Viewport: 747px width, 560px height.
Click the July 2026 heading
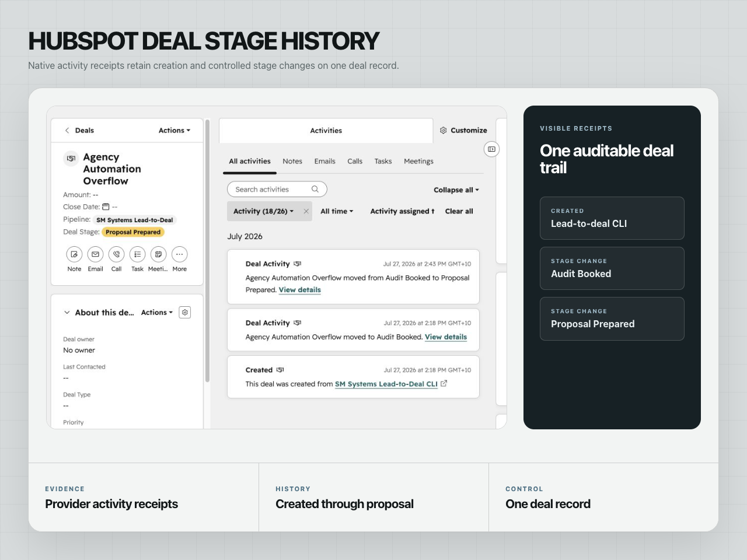(245, 236)
